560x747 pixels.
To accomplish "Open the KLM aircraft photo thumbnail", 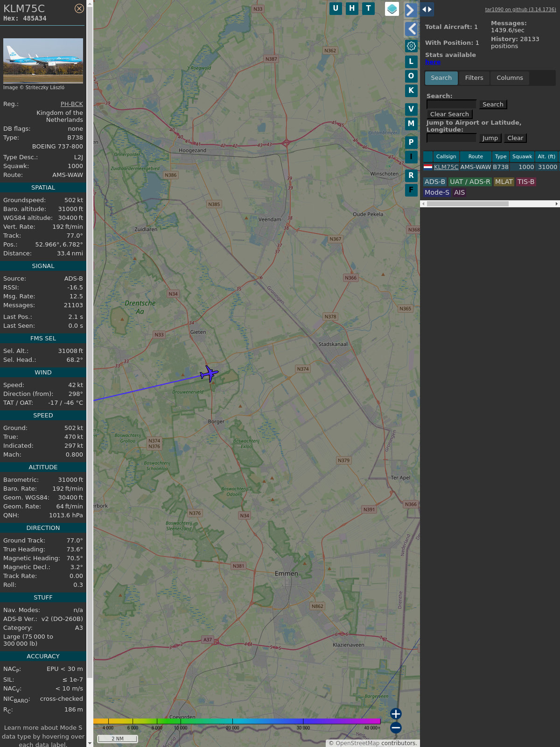I will pos(43,61).
